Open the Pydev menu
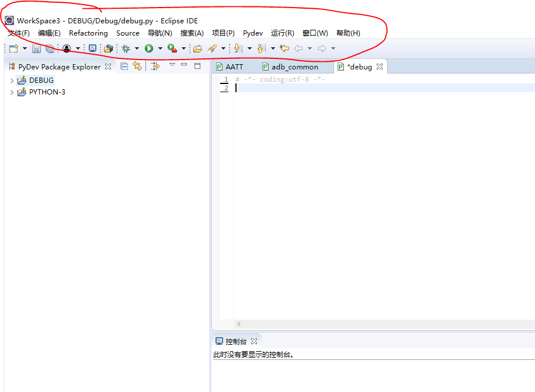535x392 pixels. point(253,33)
